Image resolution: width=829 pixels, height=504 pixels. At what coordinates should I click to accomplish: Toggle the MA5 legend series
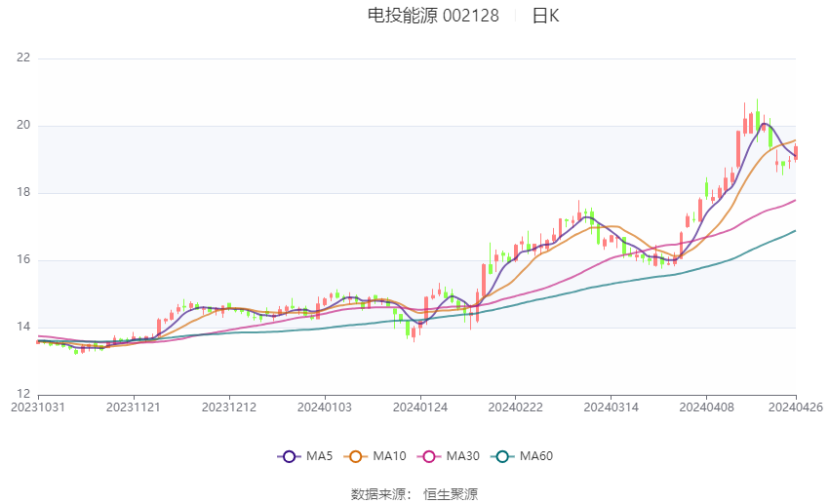(x=305, y=456)
